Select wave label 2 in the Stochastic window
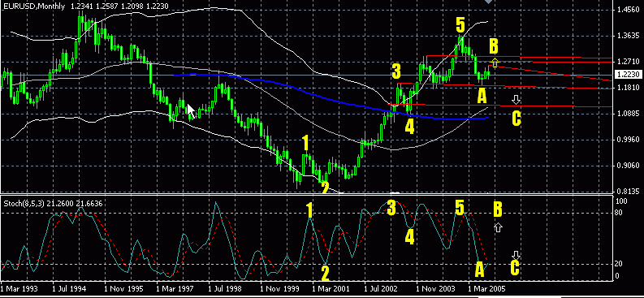 tap(325, 273)
